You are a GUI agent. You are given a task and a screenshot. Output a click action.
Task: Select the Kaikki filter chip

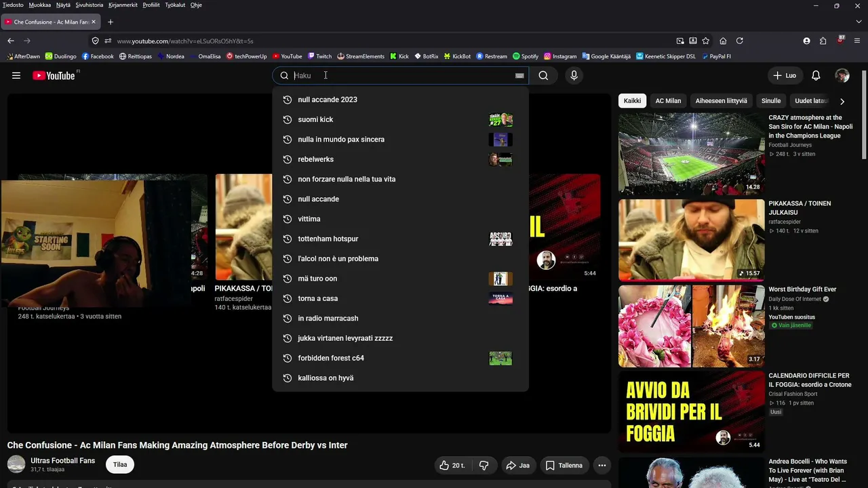[633, 101]
